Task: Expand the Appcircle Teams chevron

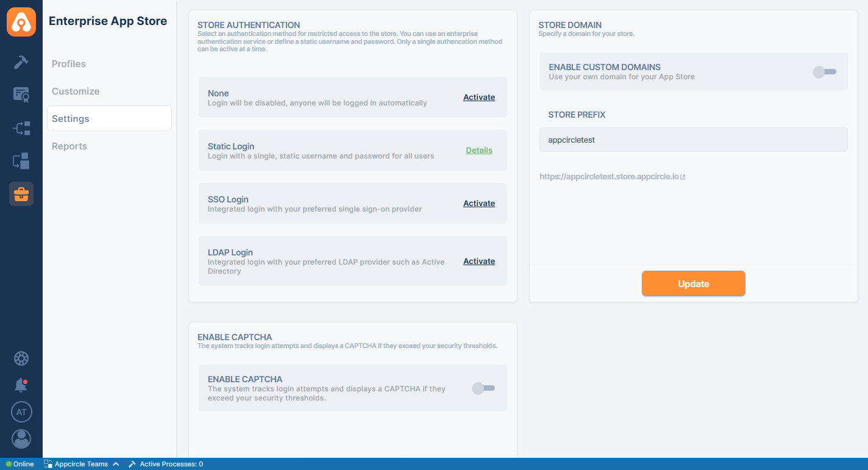Action: pyautogui.click(x=116, y=464)
